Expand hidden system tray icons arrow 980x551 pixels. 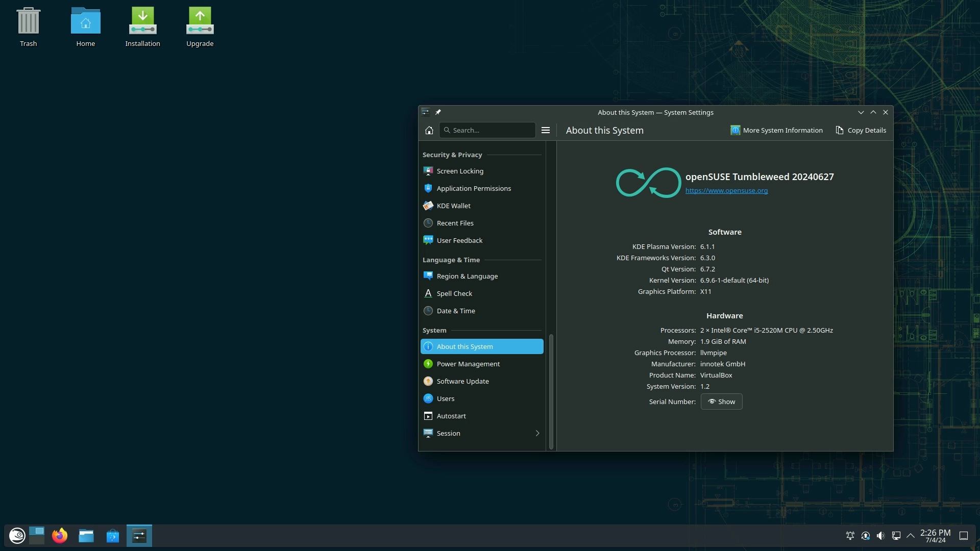[x=910, y=536]
